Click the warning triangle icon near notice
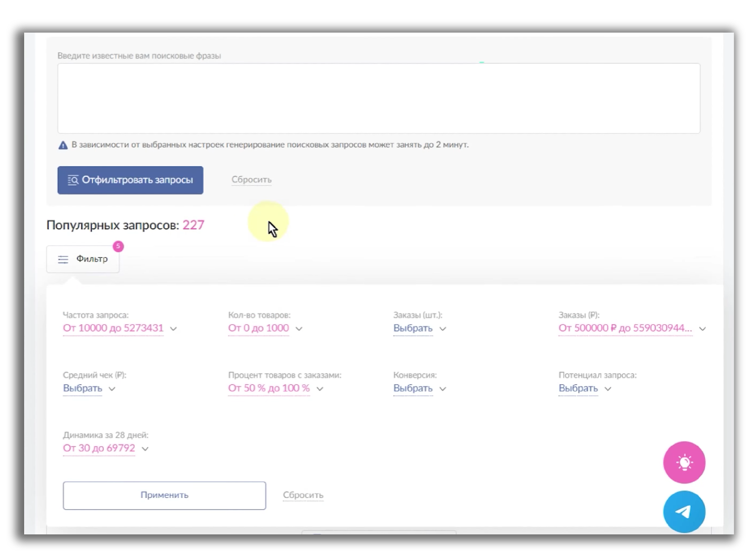This screenshot has height=558, width=756. 63,145
